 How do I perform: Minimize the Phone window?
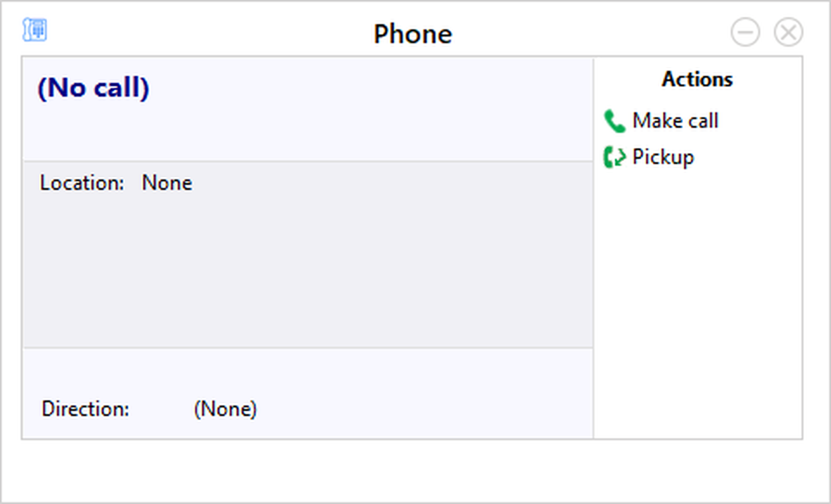click(745, 32)
